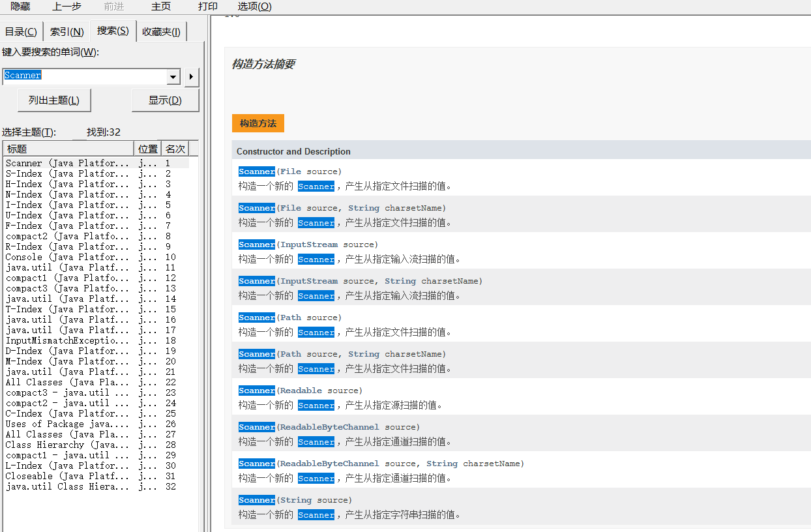Select result 1 Scanner (Java Platfor...

click(x=96, y=163)
